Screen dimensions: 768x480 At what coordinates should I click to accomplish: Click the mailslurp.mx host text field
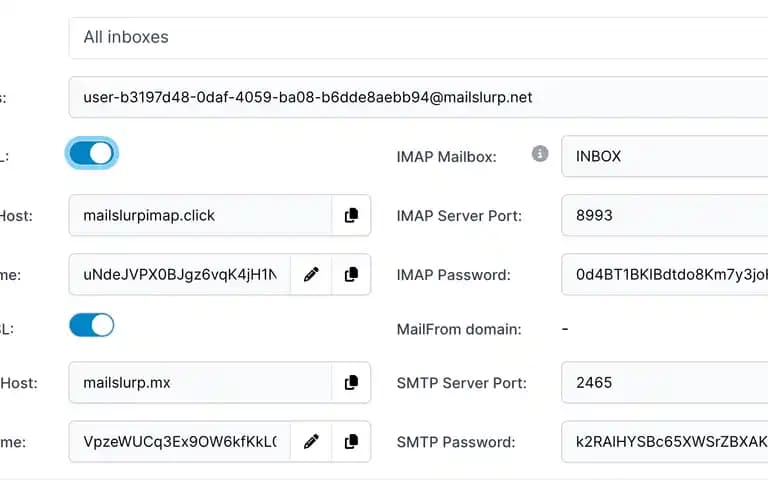coord(200,383)
